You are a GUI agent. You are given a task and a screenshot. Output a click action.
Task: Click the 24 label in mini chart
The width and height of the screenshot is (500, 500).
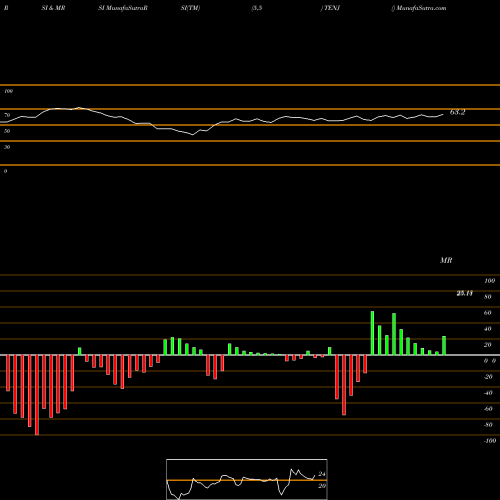[x=322, y=474]
